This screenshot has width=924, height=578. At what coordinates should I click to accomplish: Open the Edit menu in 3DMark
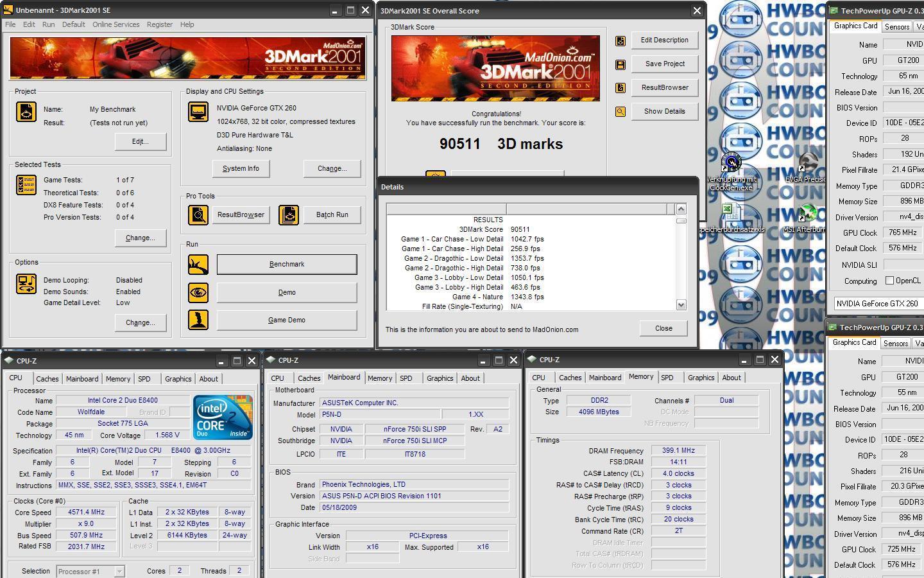pos(29,24)
